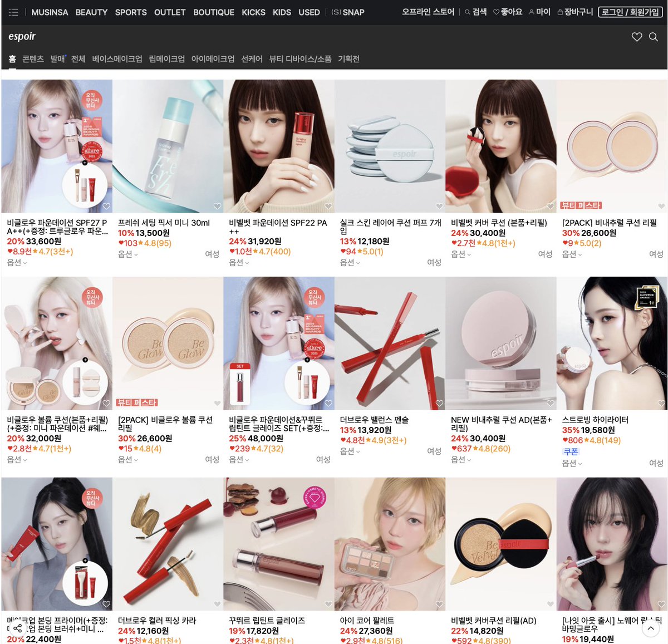This screenshot has width=668, height=644.
Task: Open 장바구니 shopping cart
Action: point(575,12)
